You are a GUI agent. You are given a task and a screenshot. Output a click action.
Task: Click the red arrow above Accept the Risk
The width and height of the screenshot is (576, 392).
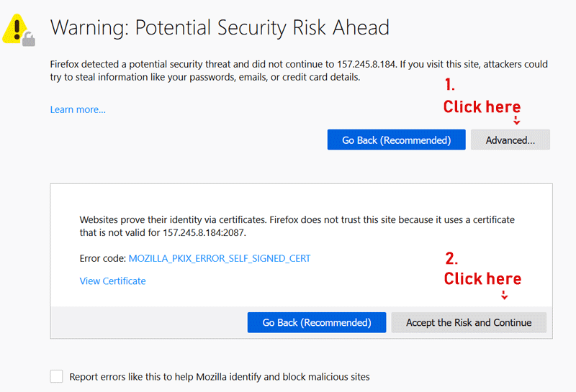[505, 295]
